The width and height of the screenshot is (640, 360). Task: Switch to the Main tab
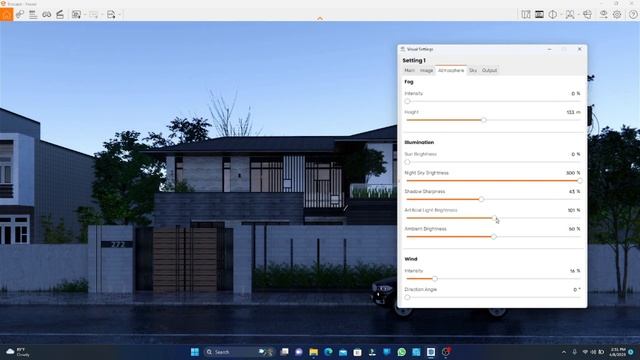(409, 70)
